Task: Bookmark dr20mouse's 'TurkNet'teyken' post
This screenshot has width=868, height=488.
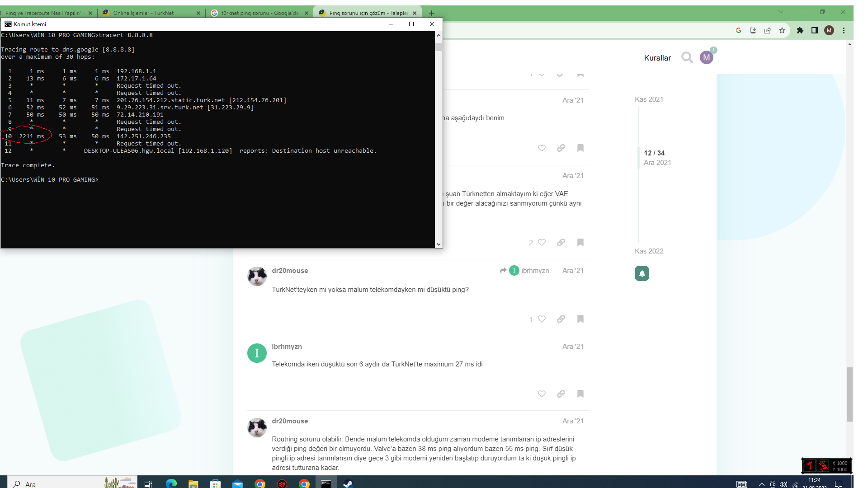Action: tap(580, 319)
